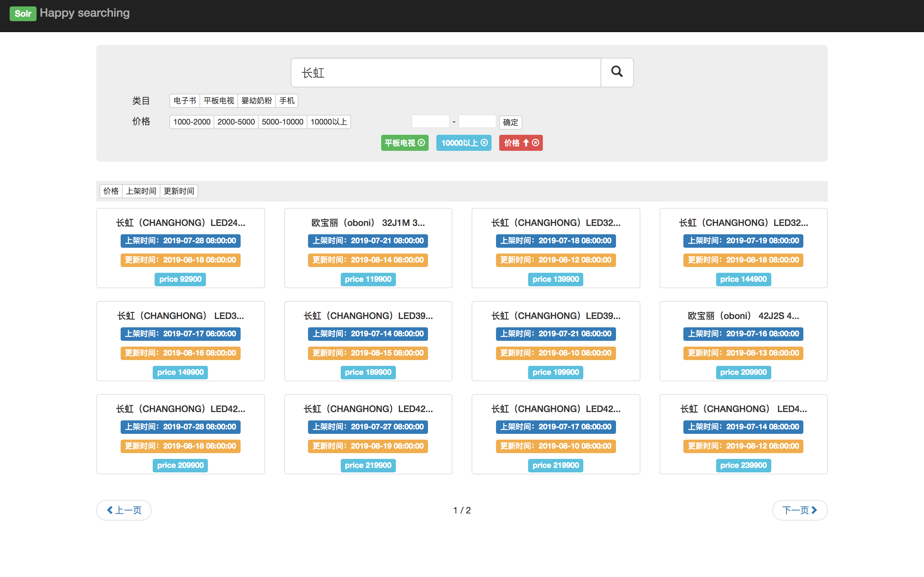Viewport: 924px width, 577px height.
Task: Select the 手机 category filter
Action: [287, 101]
